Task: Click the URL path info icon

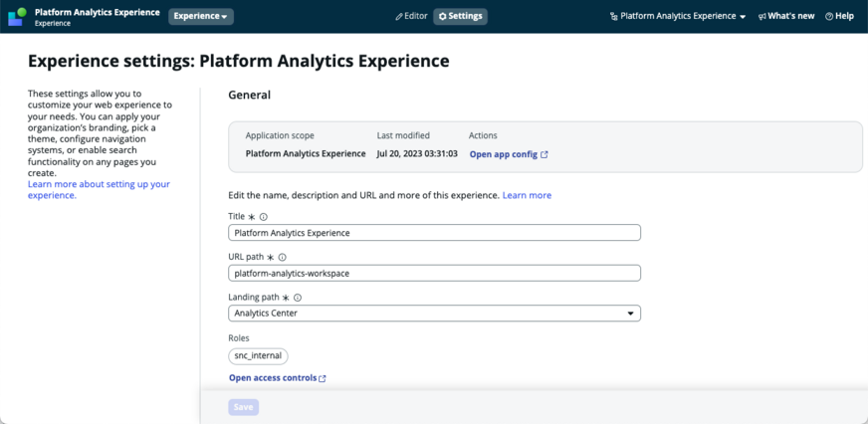Action: [282, 258]
